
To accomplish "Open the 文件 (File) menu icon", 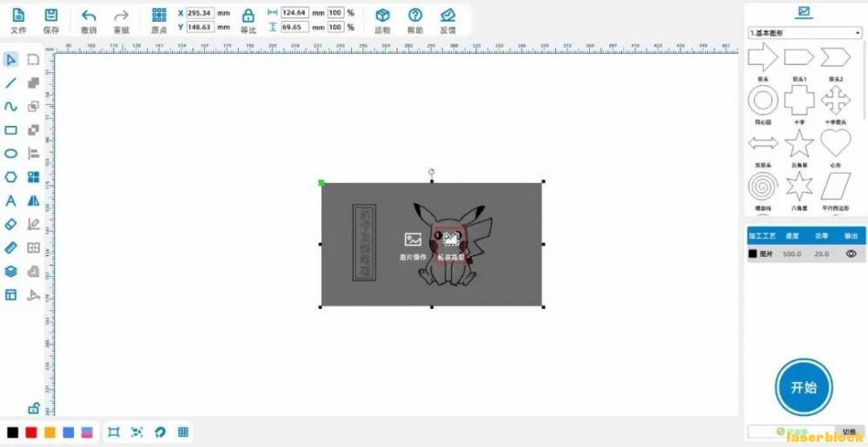I will tap(18, 16).
